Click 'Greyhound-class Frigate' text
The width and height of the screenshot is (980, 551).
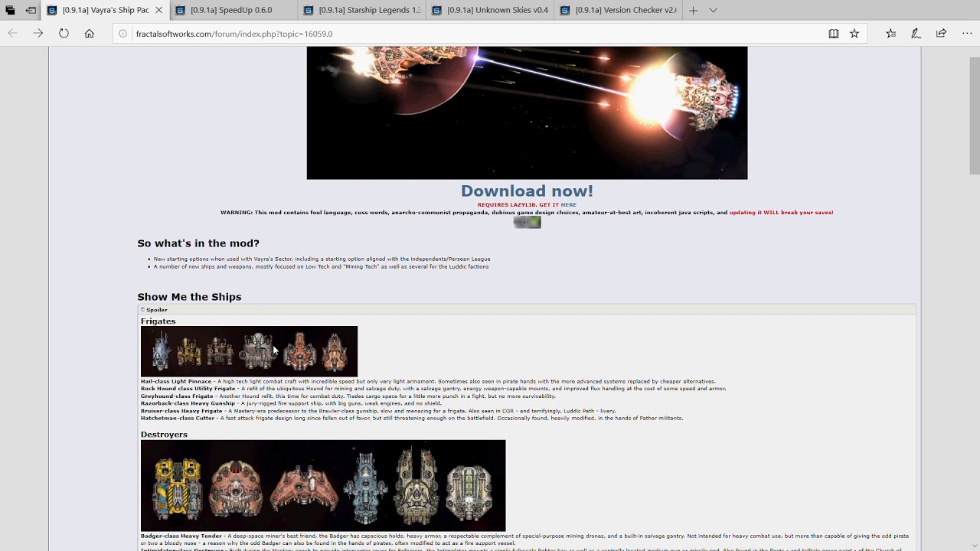[177, 396]
